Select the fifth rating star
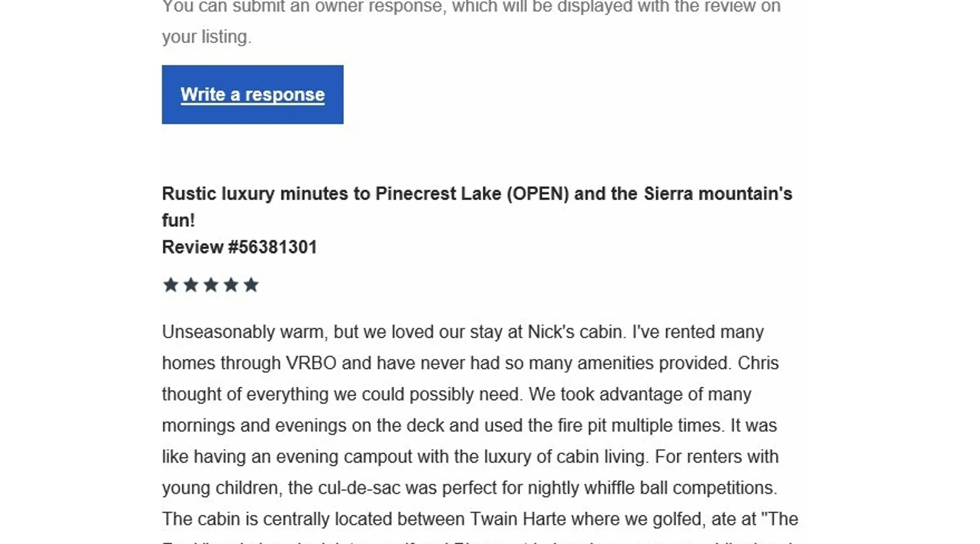 point(251,285)
